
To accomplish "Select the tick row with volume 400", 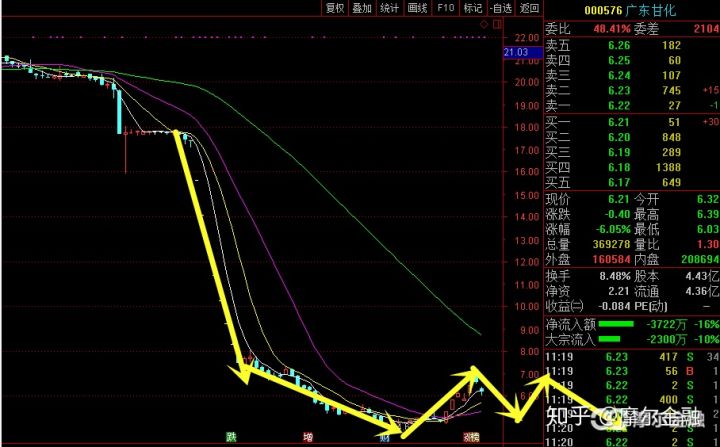I will coord(632,400).
